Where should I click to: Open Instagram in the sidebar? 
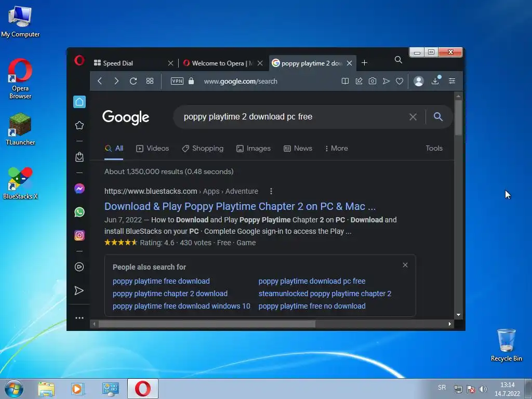pos(79,235)
